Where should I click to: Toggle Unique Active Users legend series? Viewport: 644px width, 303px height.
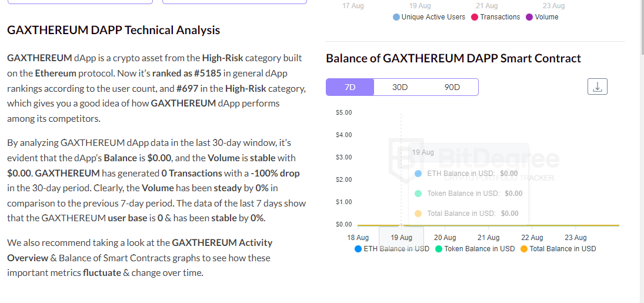(x=429, y=17)
